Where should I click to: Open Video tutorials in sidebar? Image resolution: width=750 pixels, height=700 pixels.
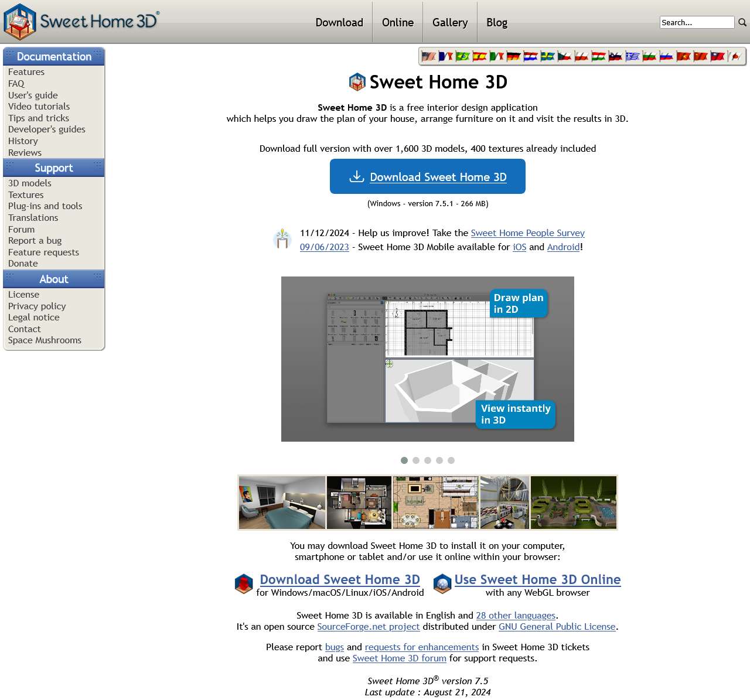tap(39, 107)
